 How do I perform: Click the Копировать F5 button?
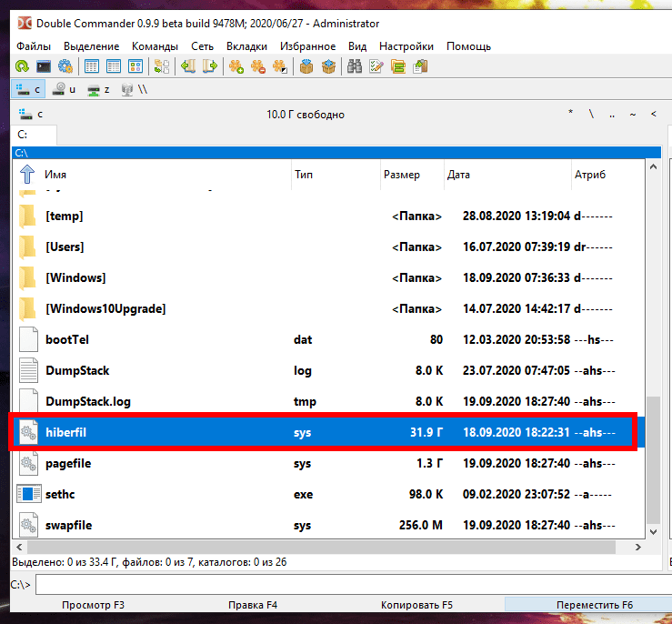(416, 605)
